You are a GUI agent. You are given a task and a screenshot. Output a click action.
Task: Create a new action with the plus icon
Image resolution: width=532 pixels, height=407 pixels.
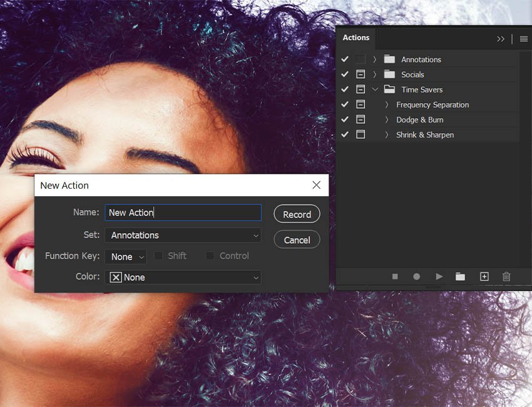(484, 276)
